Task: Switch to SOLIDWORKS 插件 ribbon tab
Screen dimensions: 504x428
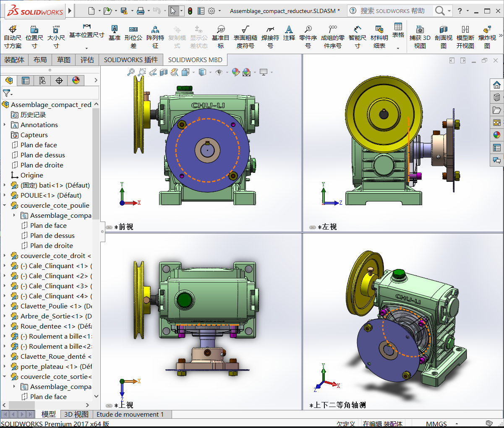Action: pos(131,60)
